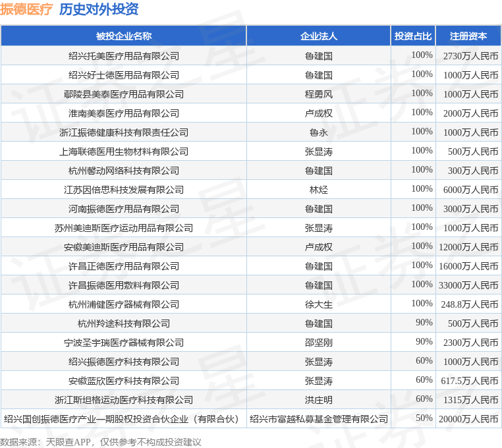The height and width of the screenshot is (448, 502).
Task: Click 安徽蓝欣医疗科技有限公司 cell
Action: point(124,381)
